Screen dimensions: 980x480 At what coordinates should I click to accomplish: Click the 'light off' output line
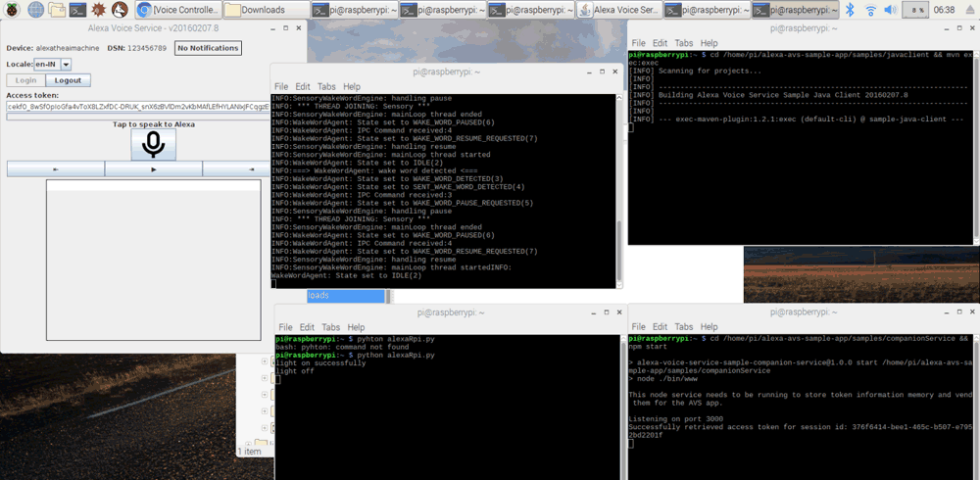[x=295, y=371]
